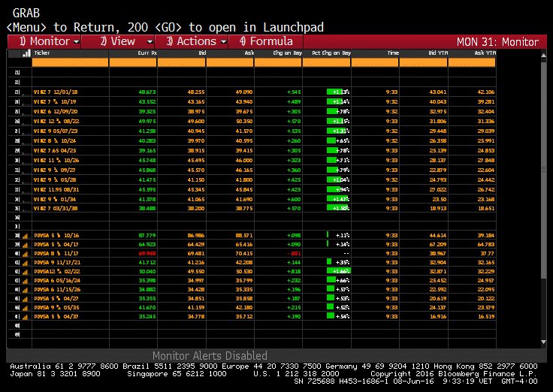Click the +1.66% percent change bar
Screen dimensions: 553x392
coord(338,271)
